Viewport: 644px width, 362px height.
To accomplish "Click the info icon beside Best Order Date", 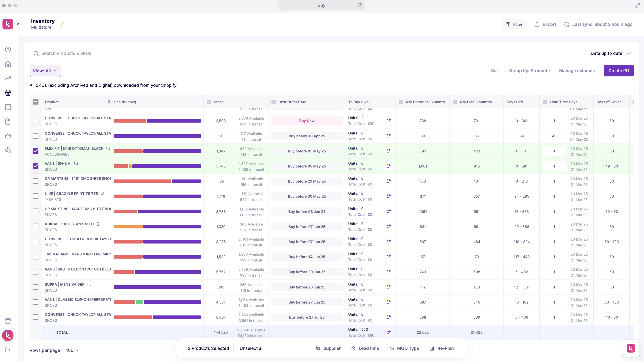I will click(273, 102).
